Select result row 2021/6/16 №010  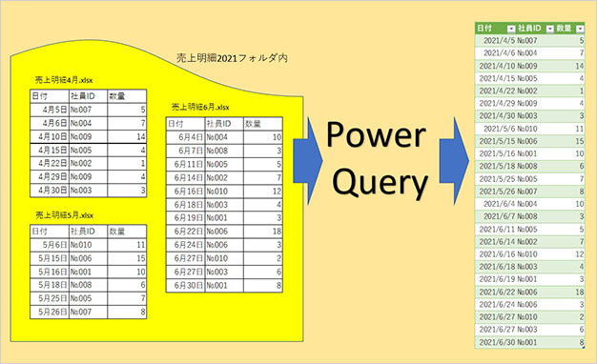pyautogui.click(x=529, y=254)
